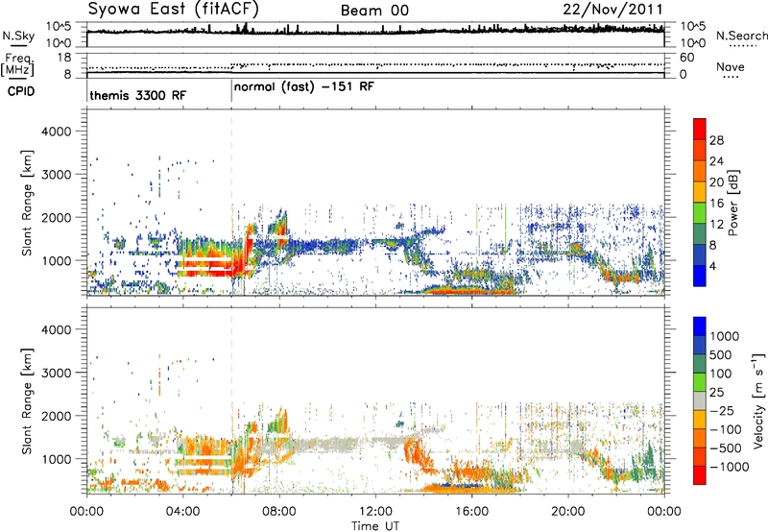
Task: Click the '3000' tick of velocity panel
Action: 56,373
